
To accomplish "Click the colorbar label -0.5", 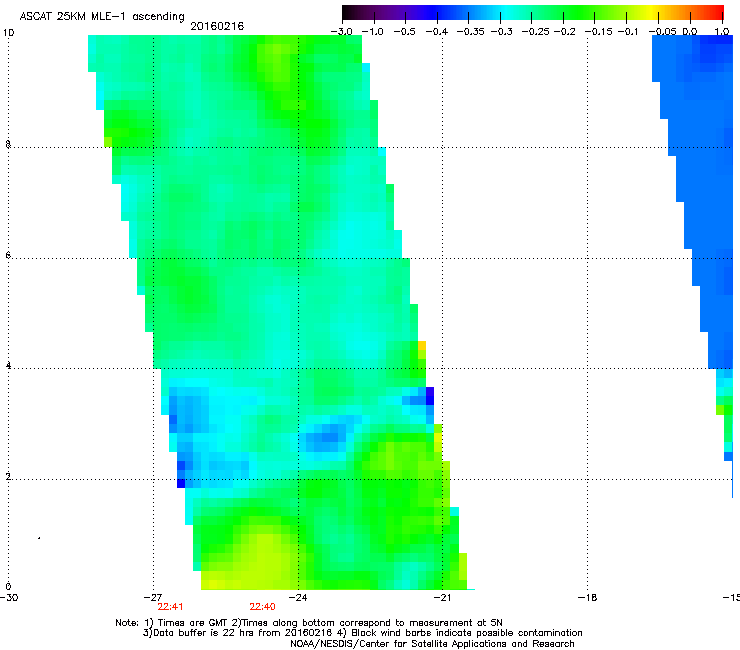I will click(404, 32).
